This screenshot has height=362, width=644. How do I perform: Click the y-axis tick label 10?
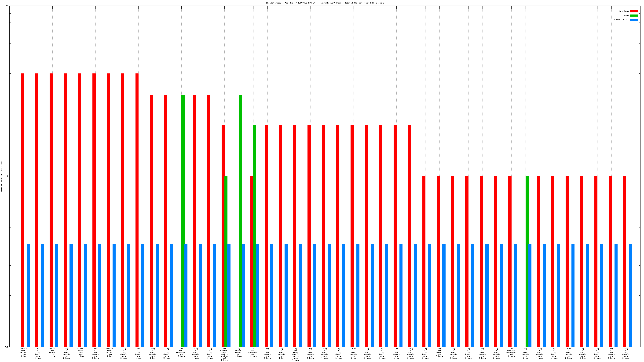(x=7, y=6)
